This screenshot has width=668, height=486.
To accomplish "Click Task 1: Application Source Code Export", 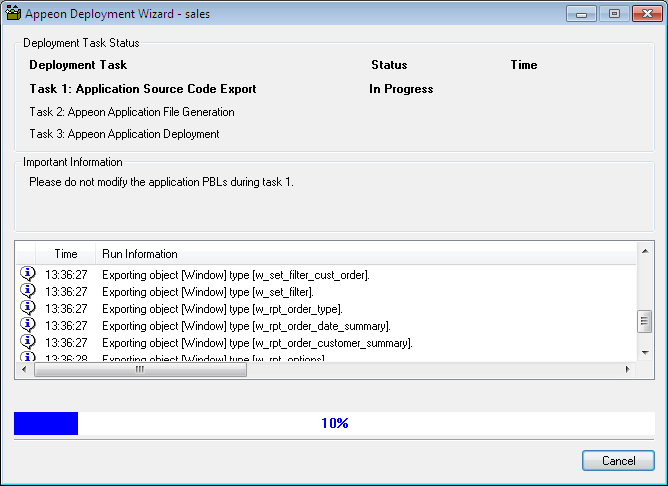I will (x=143, y=89).
